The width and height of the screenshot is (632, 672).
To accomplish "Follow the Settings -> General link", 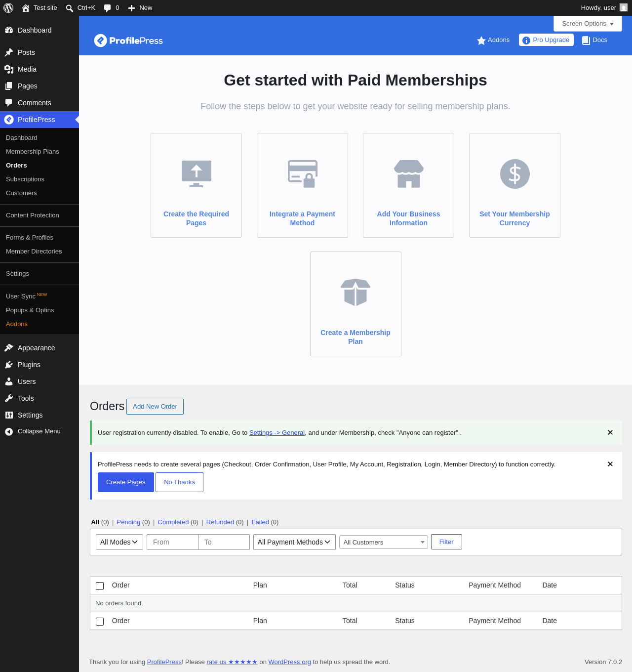I will tap(277, 433).
